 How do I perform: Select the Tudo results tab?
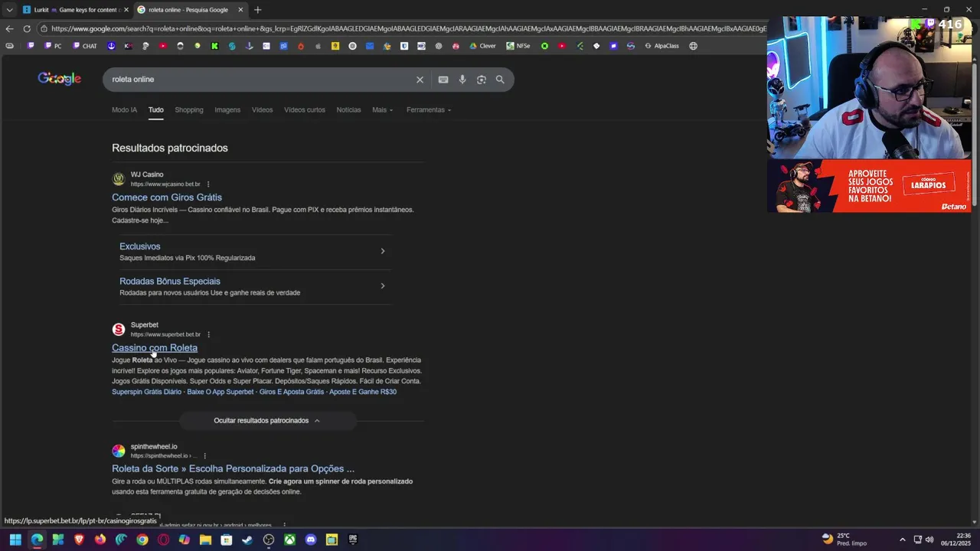(156, 109)
